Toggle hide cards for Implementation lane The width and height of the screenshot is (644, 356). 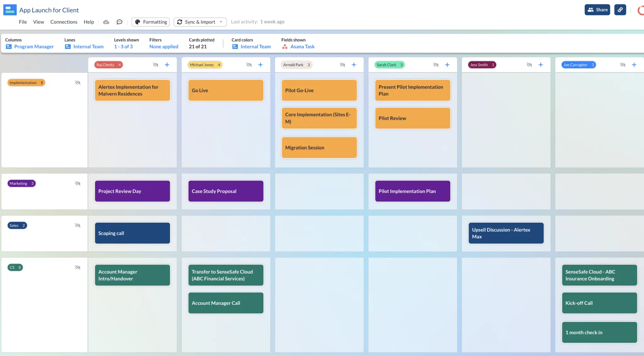[x=78, y=83]
